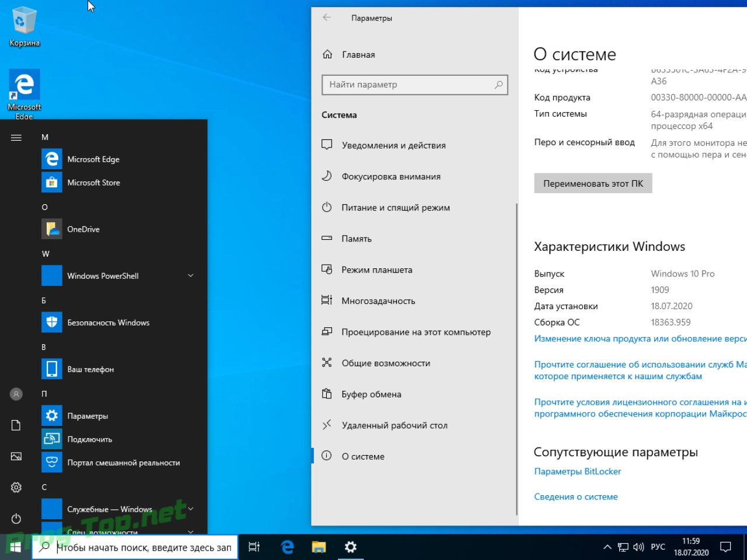Click the user account icon in Start

click(16, 394)
